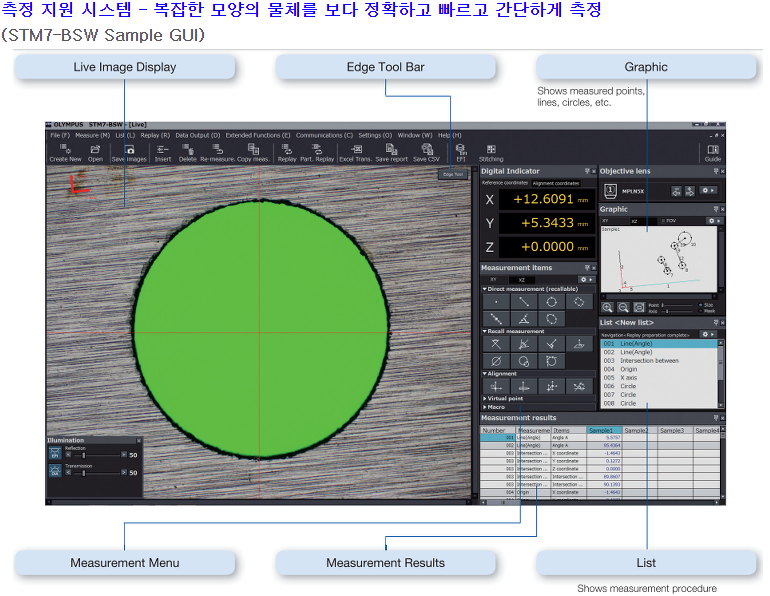This screenshot has width=770, height=596.
Task: Click the Save CSV icon
Action: [x=426, y=151]
